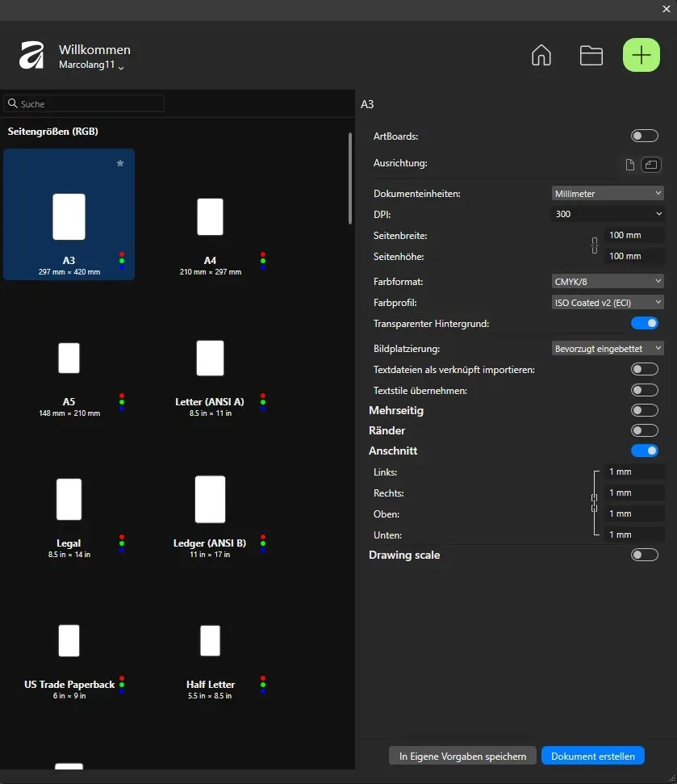Select the Letter (ANSI A) preset

(210, 355)
